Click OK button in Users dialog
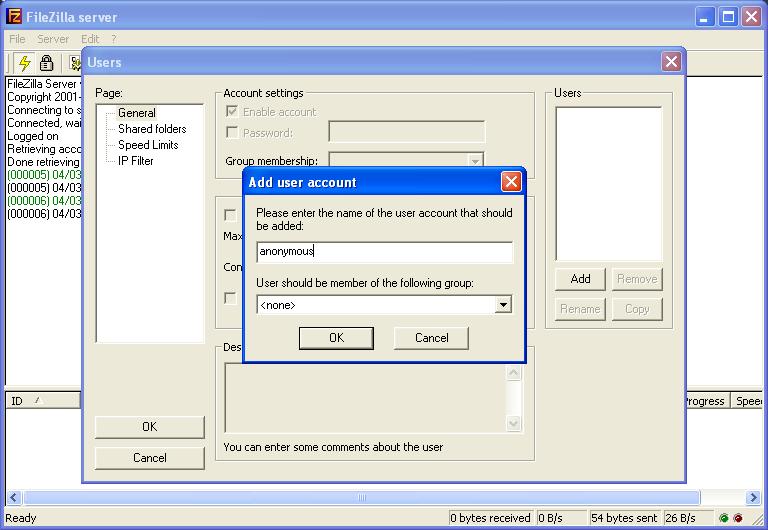This screenshot has width=768, height=530. (149, 427)
